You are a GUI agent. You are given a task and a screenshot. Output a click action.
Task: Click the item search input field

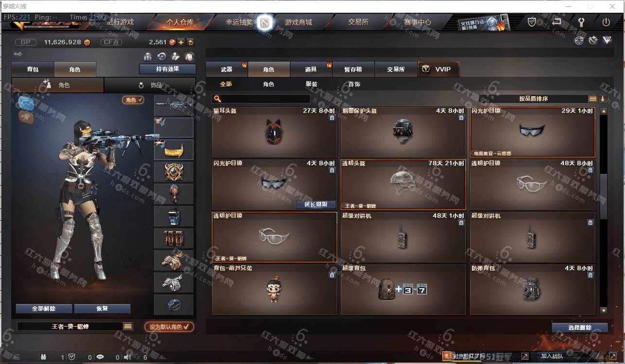(261, 99)
